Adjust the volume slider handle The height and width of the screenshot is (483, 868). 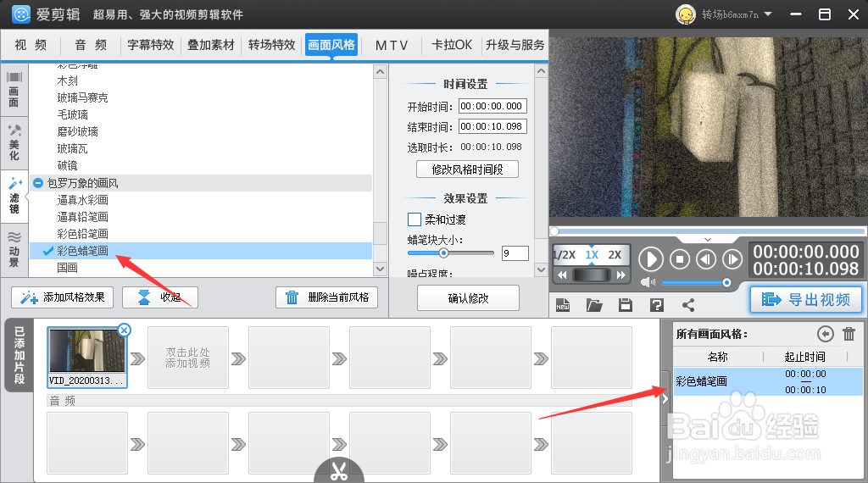pyautogui.click(x=726, y=283)
